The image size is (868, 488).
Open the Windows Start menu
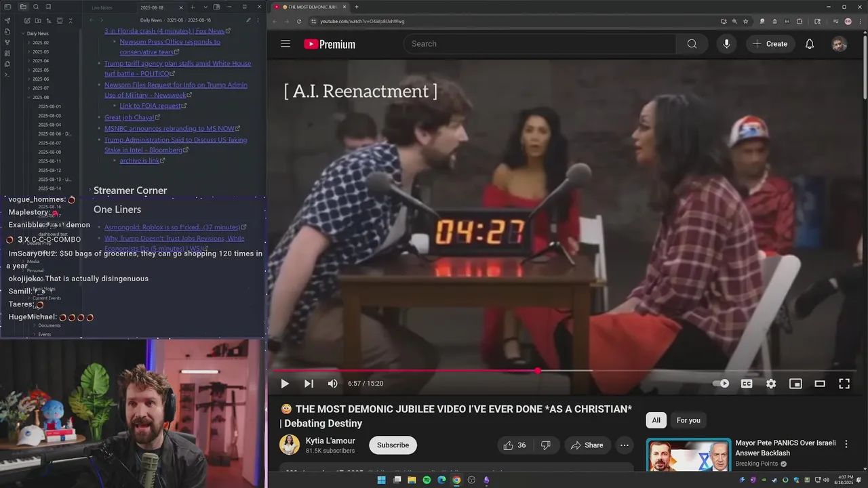pos(381,480)
